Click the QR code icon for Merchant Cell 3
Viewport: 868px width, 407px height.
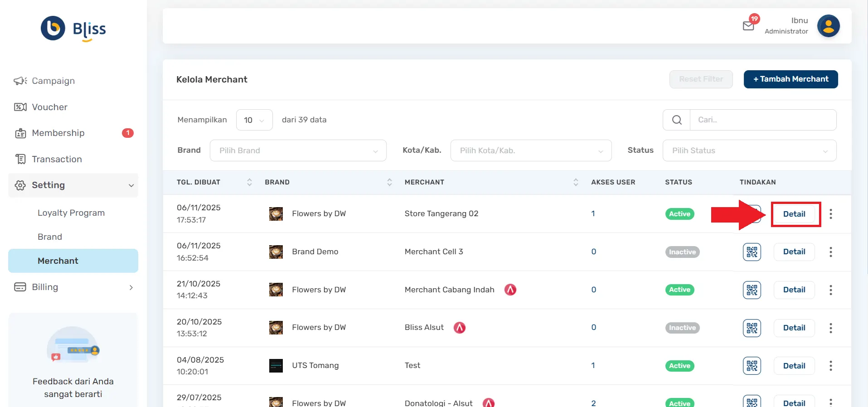pos(752,252)
